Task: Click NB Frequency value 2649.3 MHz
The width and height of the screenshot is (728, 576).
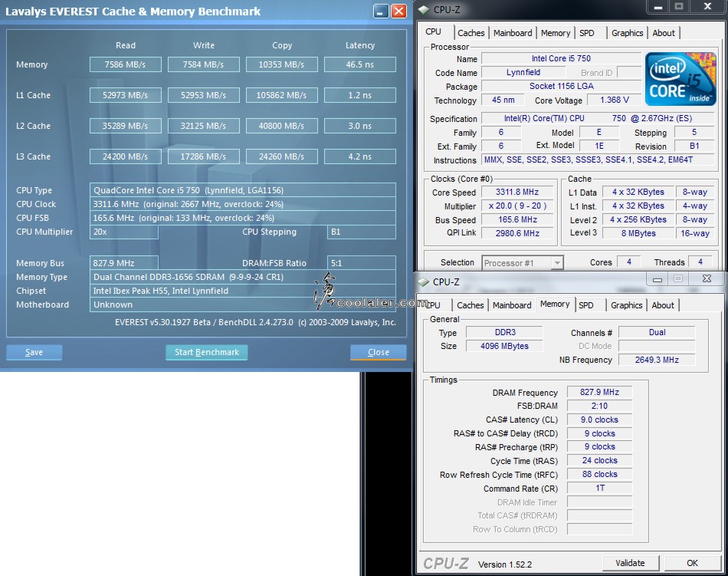Action: coord(657,360)
